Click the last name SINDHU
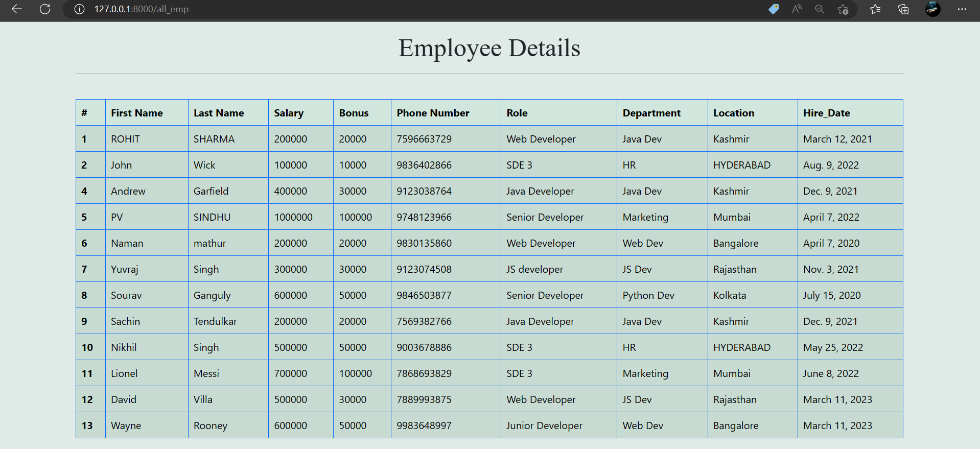 tap(212, 217)
